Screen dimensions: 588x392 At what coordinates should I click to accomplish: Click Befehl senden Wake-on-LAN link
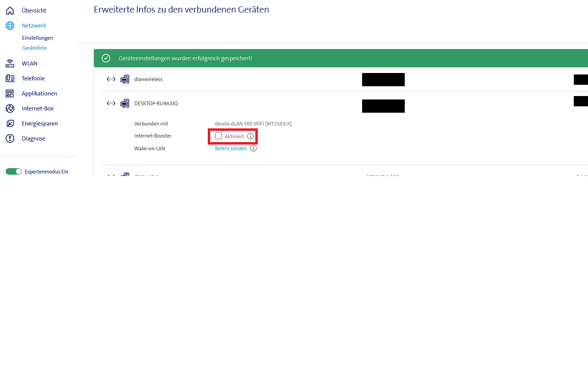[x=231, y=148]
